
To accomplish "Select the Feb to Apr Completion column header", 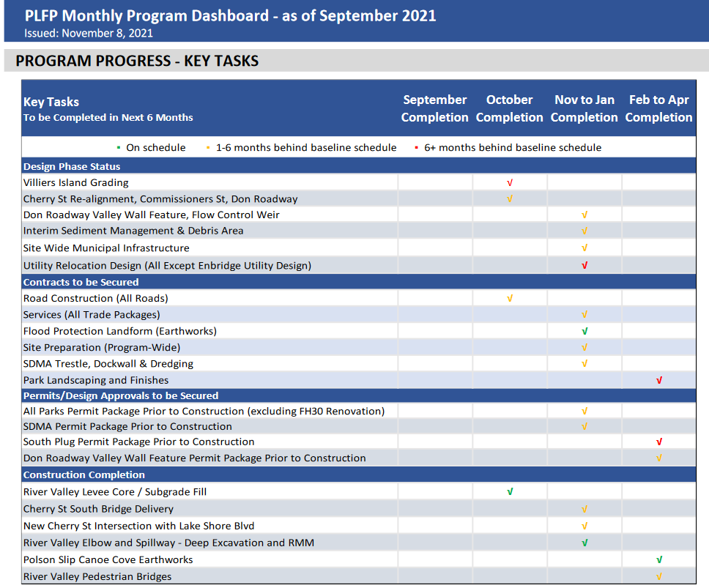I will [658, 108].
